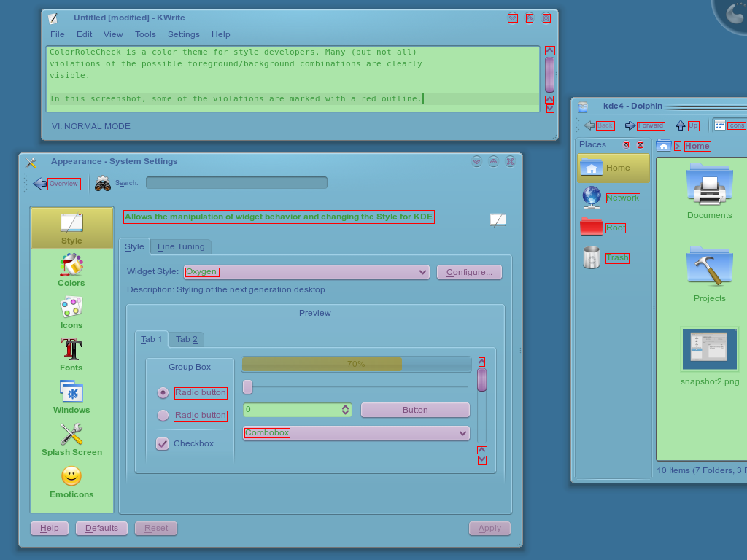
Task: Click the Overview back arrow icon
Action: coord(39,183)
